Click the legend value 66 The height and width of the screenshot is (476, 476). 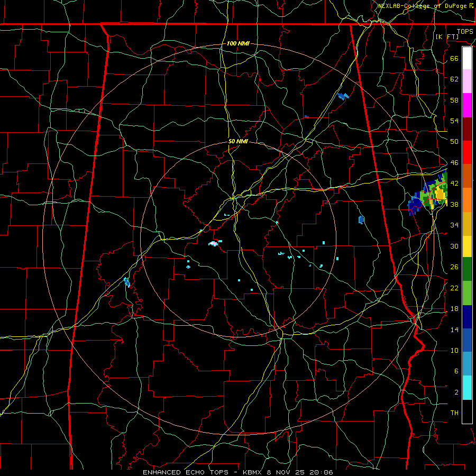pos(454,58)
